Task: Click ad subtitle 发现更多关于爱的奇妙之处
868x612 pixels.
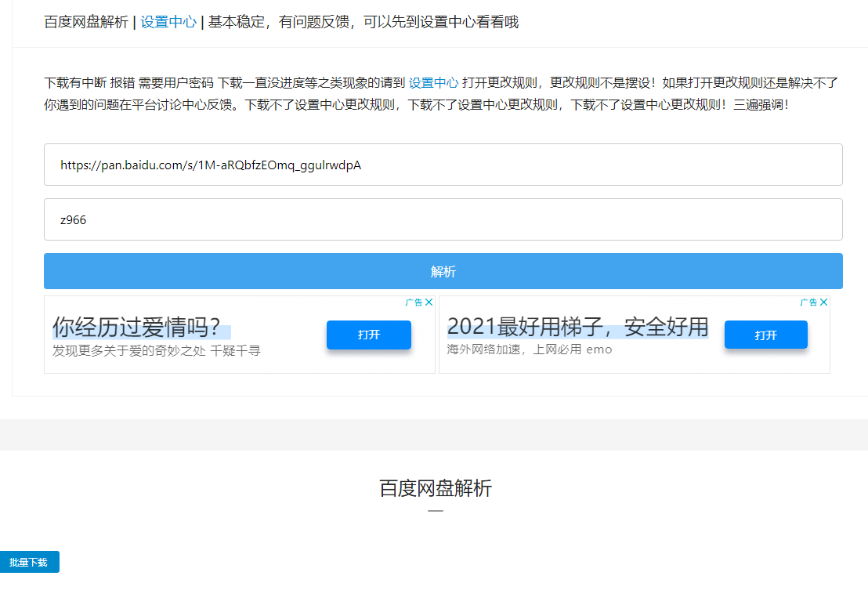Action: click(x=129, y=350)
